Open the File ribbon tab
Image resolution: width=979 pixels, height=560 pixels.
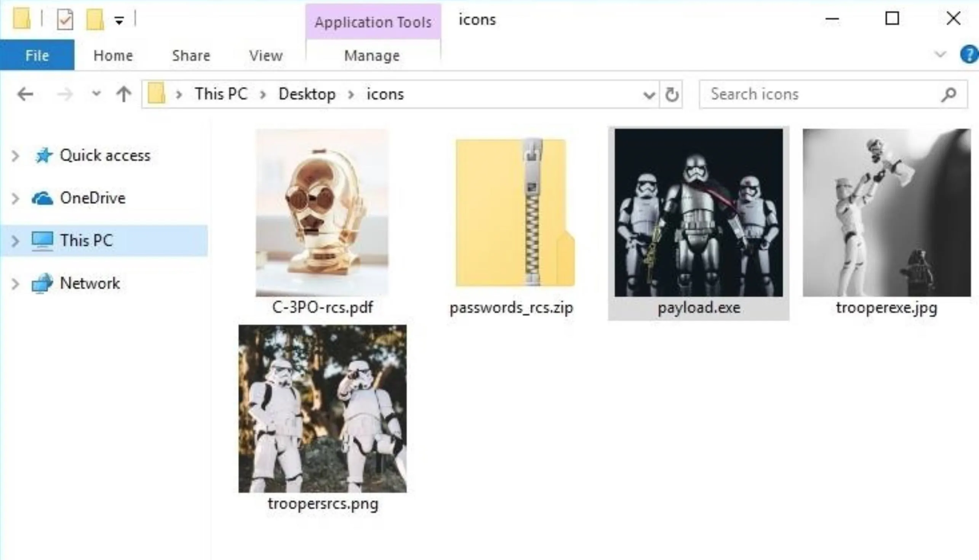[37, 55]
